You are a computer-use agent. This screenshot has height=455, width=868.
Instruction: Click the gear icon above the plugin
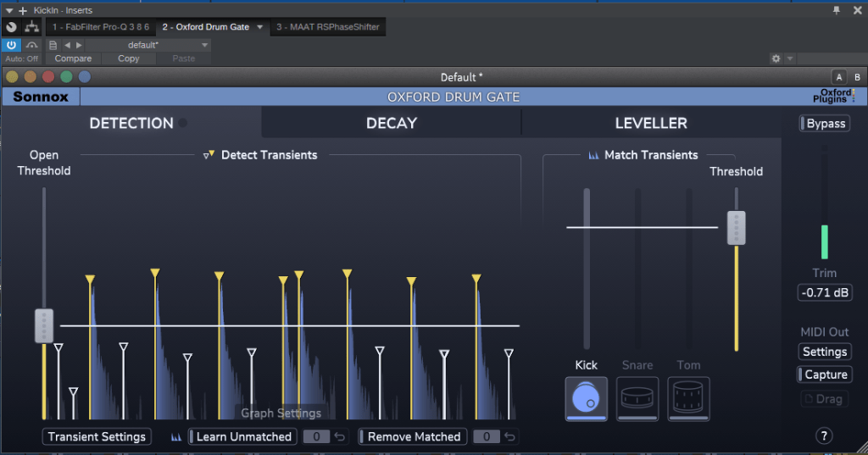click(x=775, y=58)
